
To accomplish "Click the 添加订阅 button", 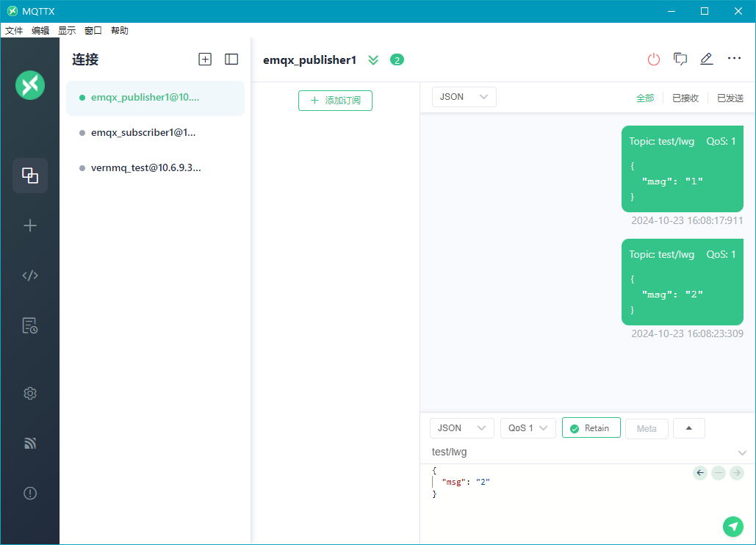I will [x=335, y=100].
